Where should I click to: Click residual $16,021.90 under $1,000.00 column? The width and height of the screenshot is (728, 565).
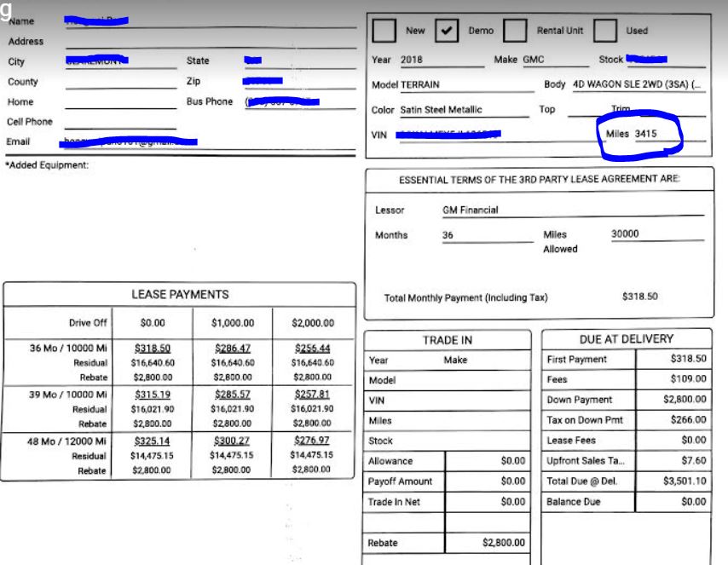tap(232, 409)
